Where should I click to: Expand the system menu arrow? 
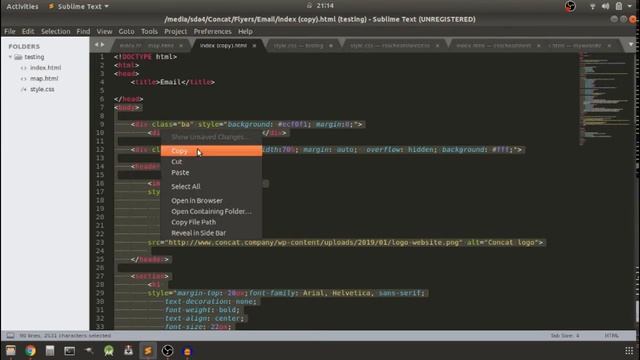[630, 6]
